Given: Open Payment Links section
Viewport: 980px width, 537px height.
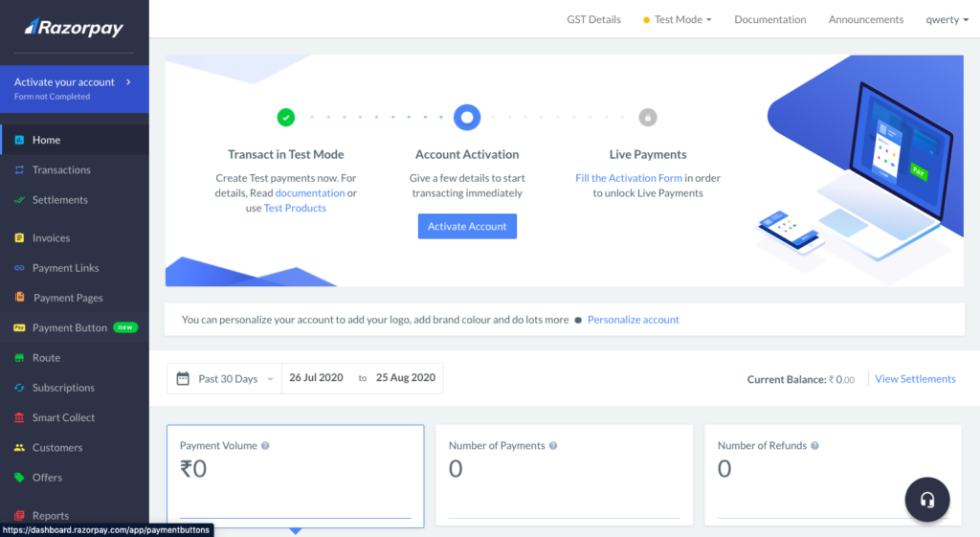Looking at the screenshot, I should click(x=75, y=268).
